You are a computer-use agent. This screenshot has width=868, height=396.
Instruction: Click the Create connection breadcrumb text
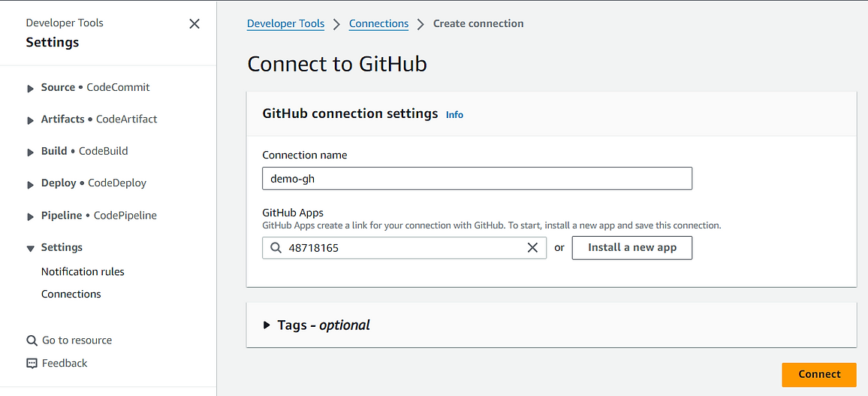click(x=478, y=24)
